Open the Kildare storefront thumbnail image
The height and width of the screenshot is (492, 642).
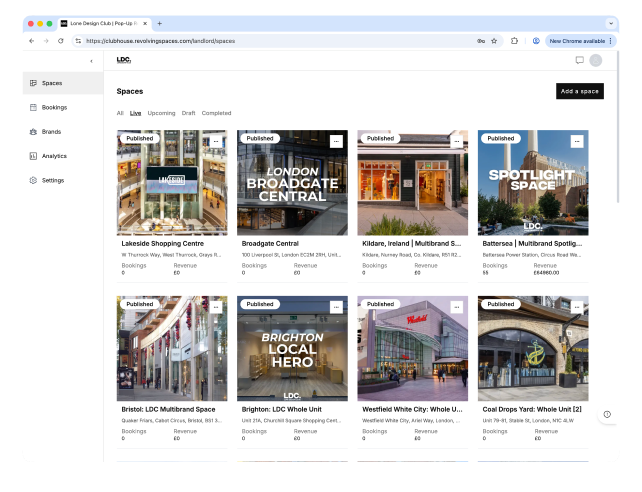point(413,183)
